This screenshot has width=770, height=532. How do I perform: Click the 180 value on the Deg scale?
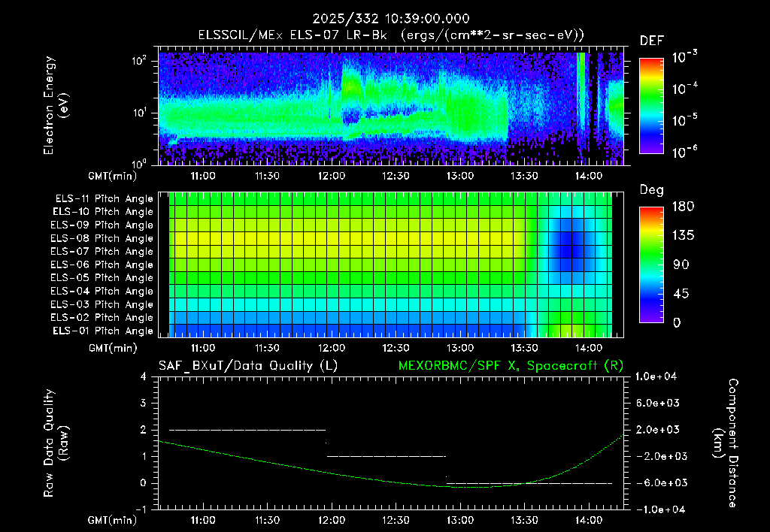pos(683,207)
